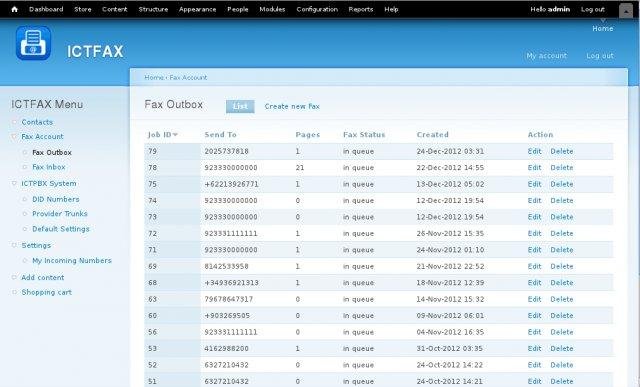The height and width of the screenshot is (387, 640).
Task: Open Reports admin menu item
Action: tap(361, 9)
